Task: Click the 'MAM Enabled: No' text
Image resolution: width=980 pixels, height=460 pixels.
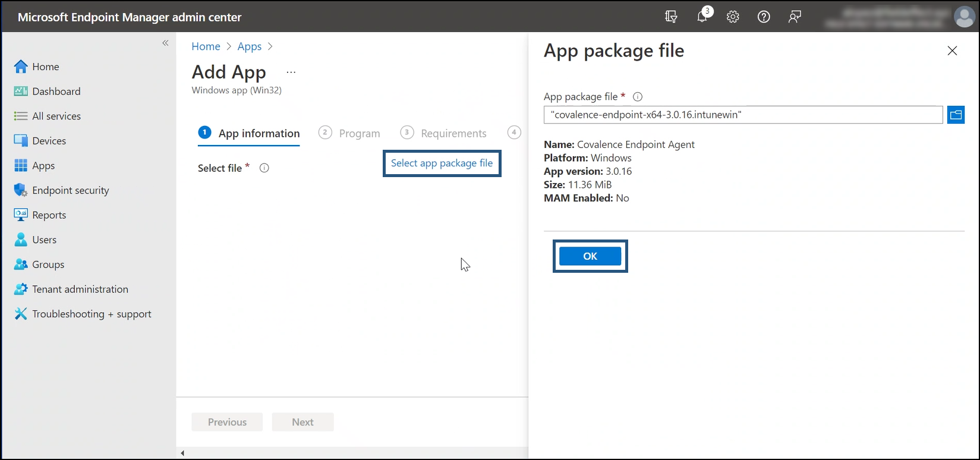Action: [587, 198]
